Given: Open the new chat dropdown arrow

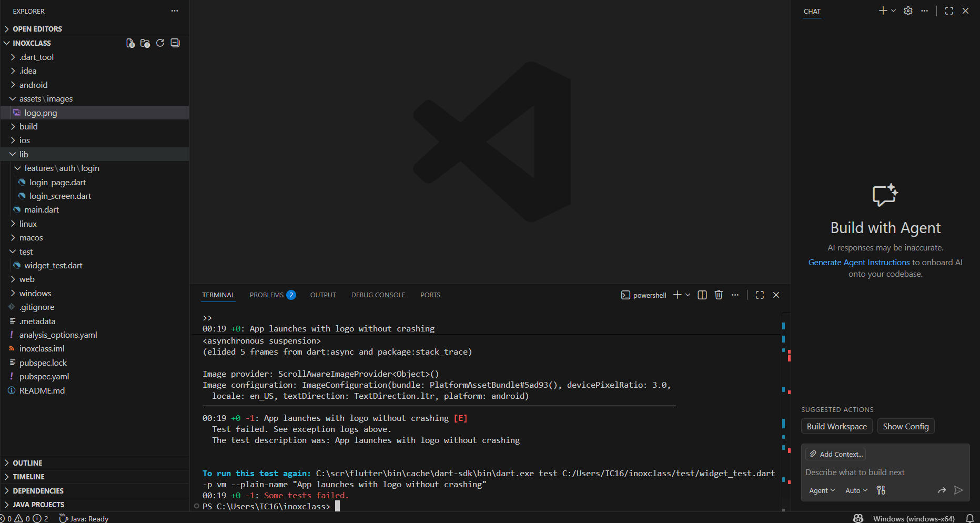Looking at the screenshot, I should [x=893, y=11].
